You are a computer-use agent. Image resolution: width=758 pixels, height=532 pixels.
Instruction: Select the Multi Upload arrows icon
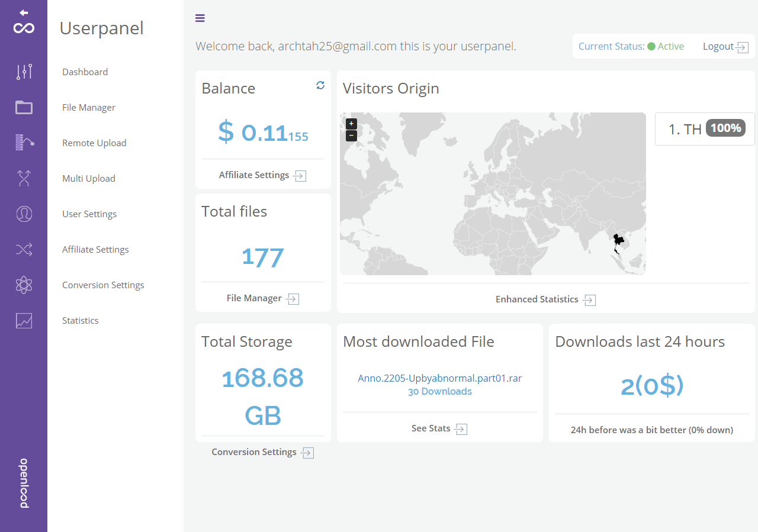click(24, 178)
